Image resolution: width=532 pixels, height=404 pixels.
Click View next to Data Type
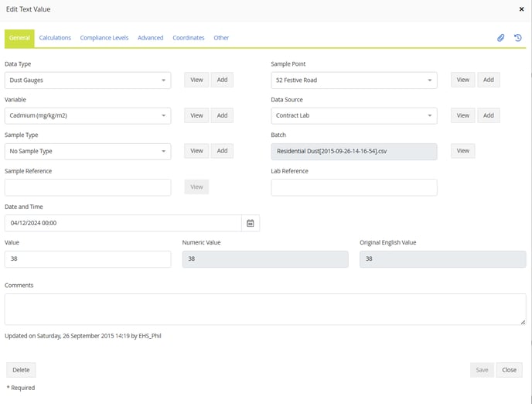pos(196,80)
